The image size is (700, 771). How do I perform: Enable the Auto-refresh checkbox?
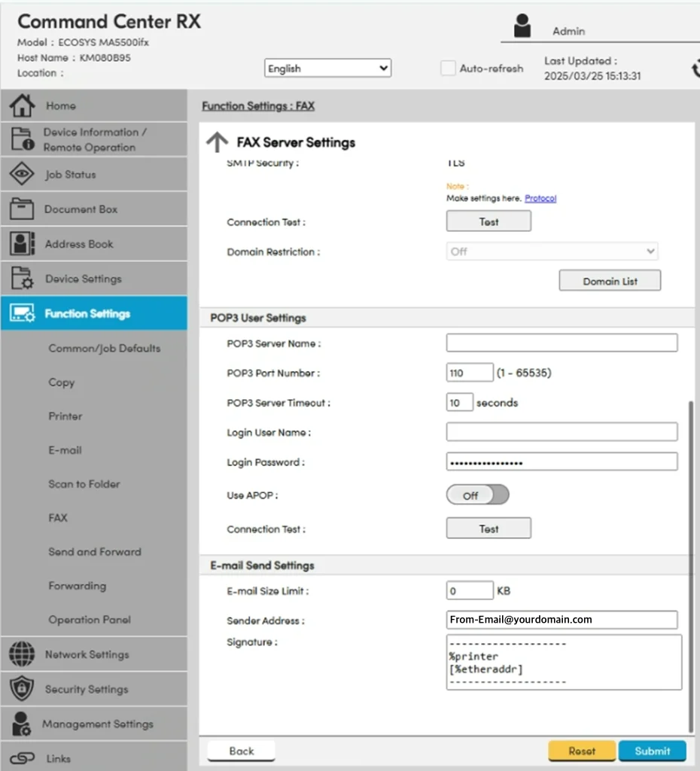(x=448, y=68)
